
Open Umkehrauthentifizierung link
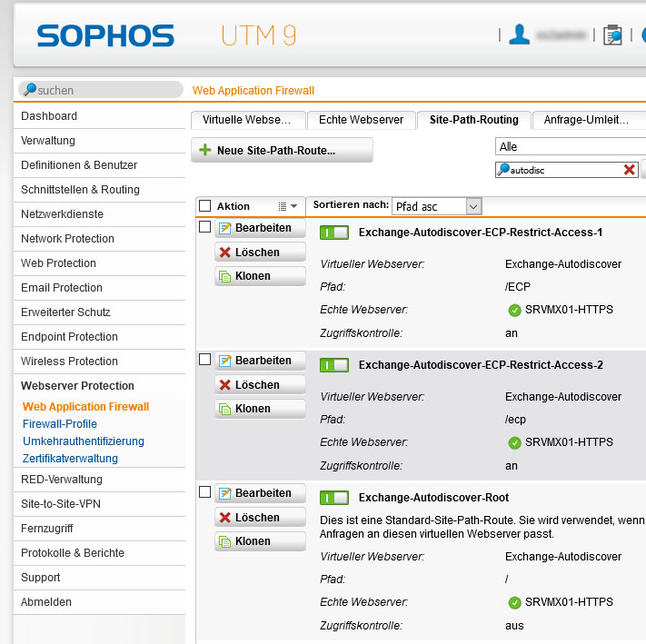(84, 441)
